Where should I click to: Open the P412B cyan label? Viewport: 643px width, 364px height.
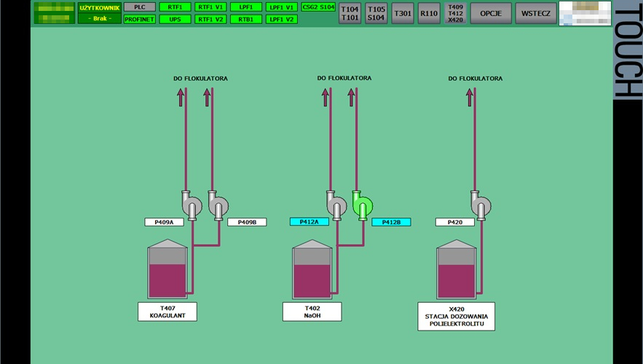tap(391, 222)
